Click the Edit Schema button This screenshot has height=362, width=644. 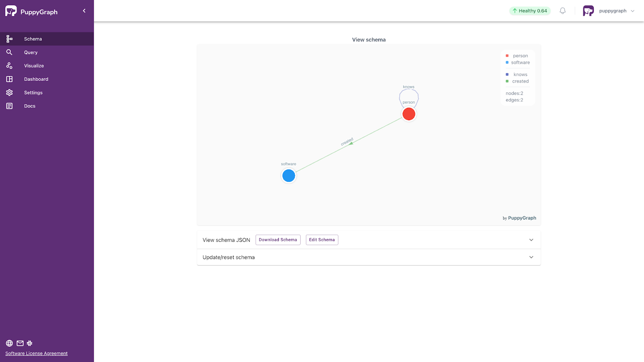(322, 240)
